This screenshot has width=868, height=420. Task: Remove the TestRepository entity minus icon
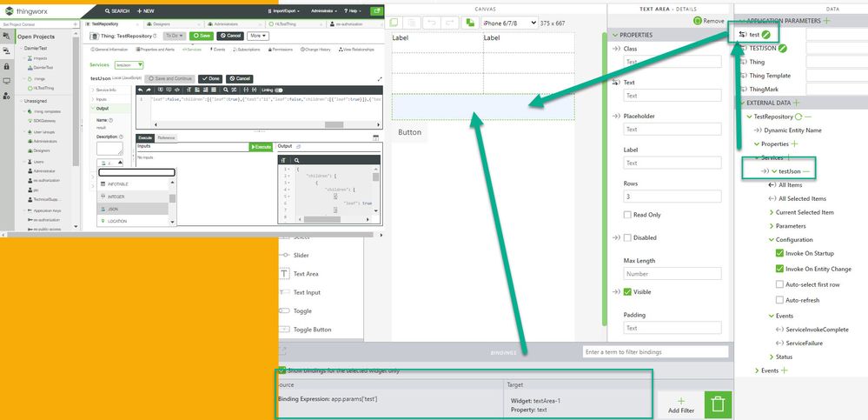808,117
